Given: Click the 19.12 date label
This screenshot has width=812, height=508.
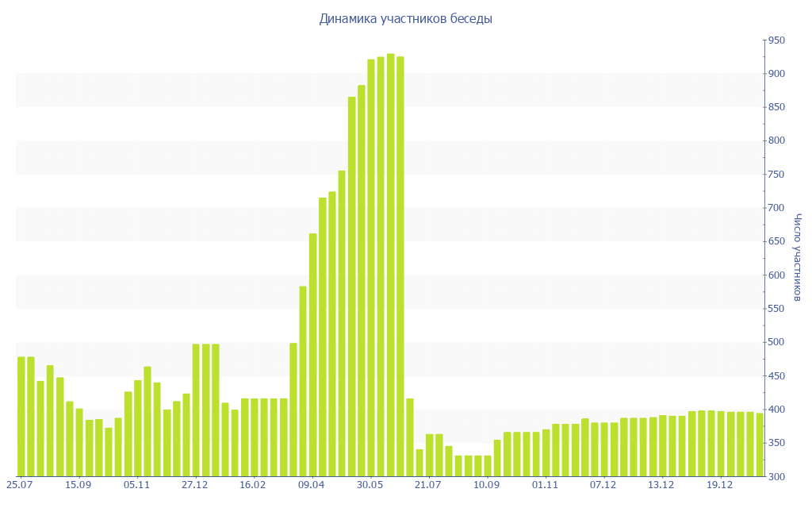Looking at the screenshot, I should [719, 485].
